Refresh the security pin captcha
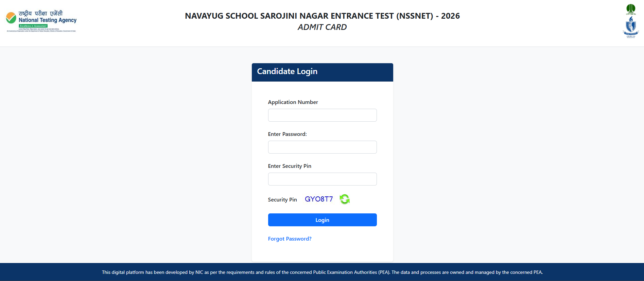This screenshot has height=281, width=644. click(x=345, y=199)
